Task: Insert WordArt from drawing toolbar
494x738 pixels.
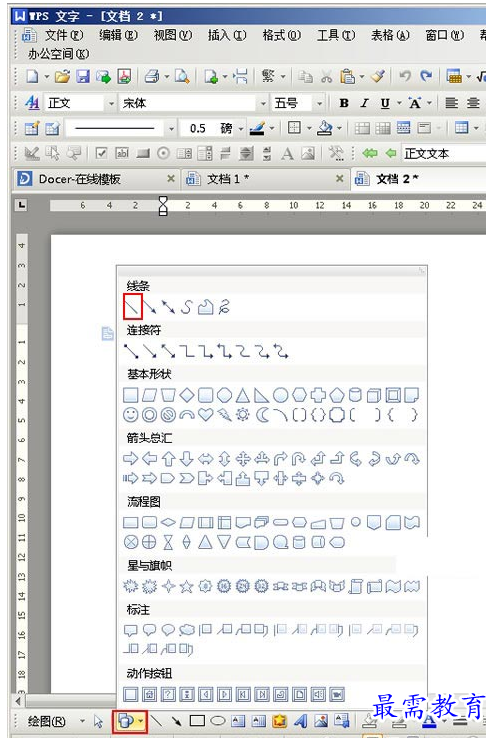Action: click(300, 721)
